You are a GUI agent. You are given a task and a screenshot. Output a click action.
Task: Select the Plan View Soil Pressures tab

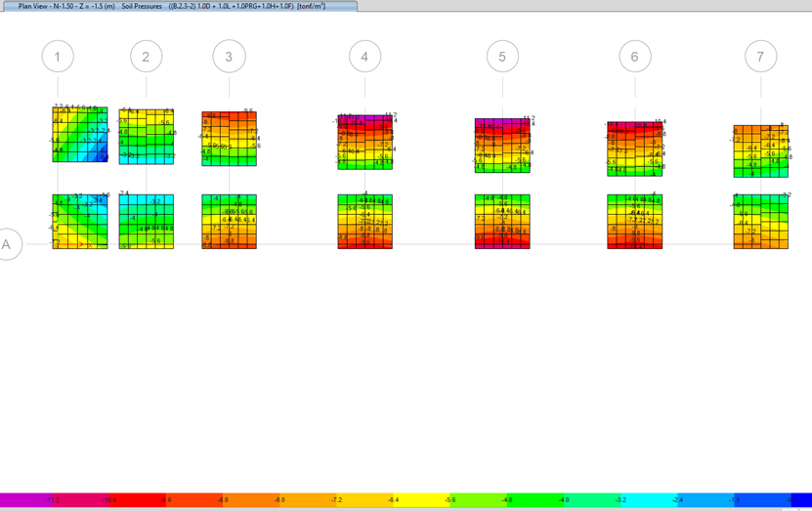click(x=179, y=6)
